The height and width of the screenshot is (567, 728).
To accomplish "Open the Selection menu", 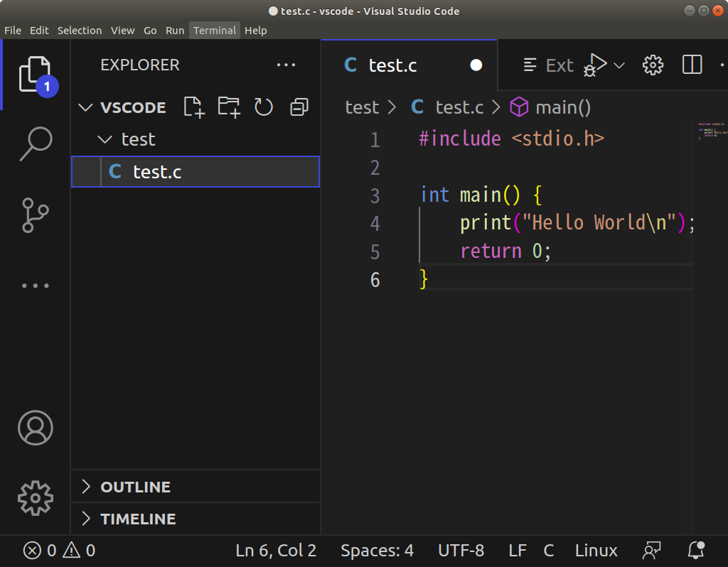I will (x=80, y=31).
